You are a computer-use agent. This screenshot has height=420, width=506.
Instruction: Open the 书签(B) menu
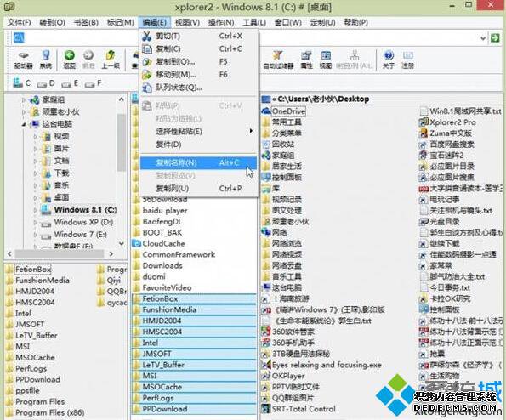click(x=86, y=22)
